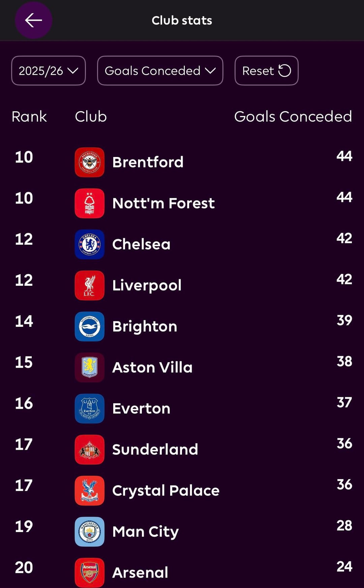
Task: Select Brentford's goals conceded value 44
Action: 344,156
